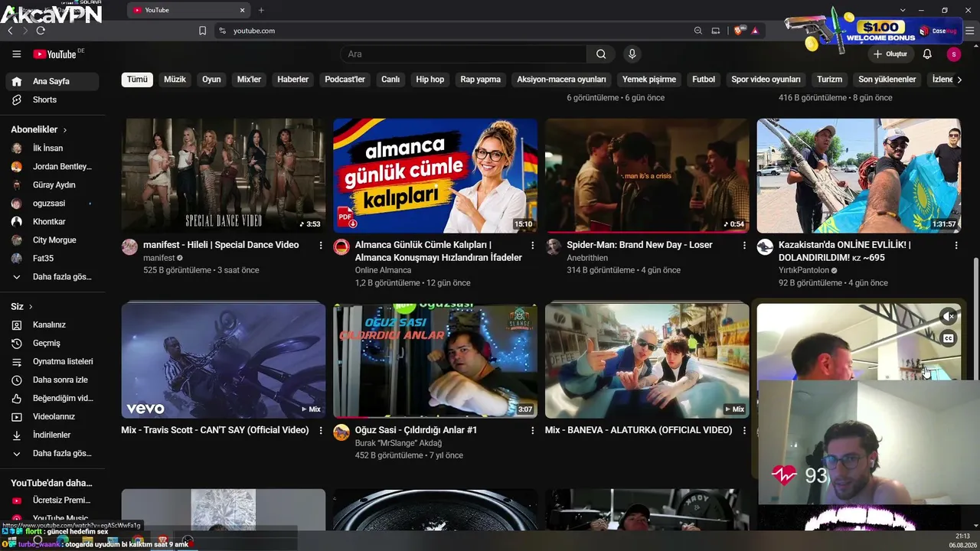The image size is (980, 551).
Task: Expand the Abonelikler section
Action: [39, 130]
